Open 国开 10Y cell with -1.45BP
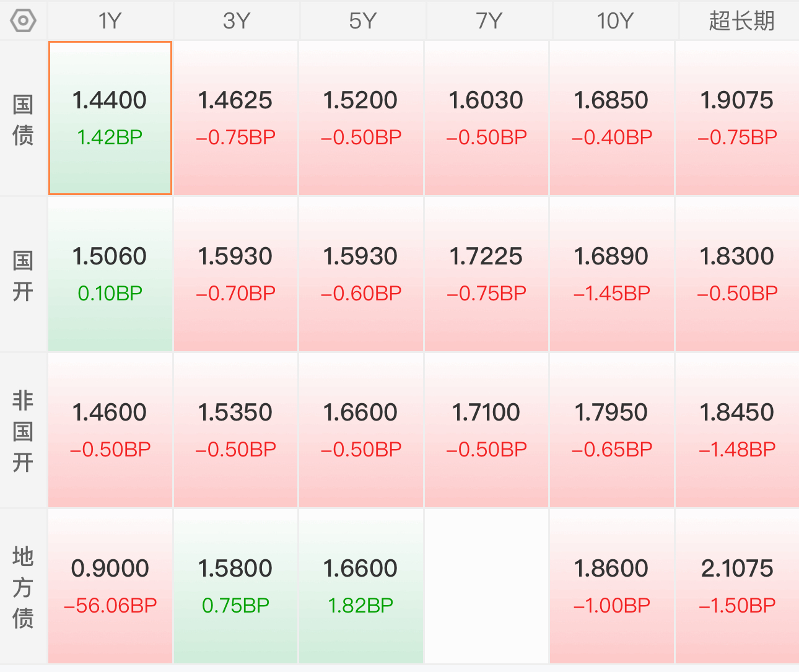This screenshot has width=799, height=672. (x=611, y=274)
